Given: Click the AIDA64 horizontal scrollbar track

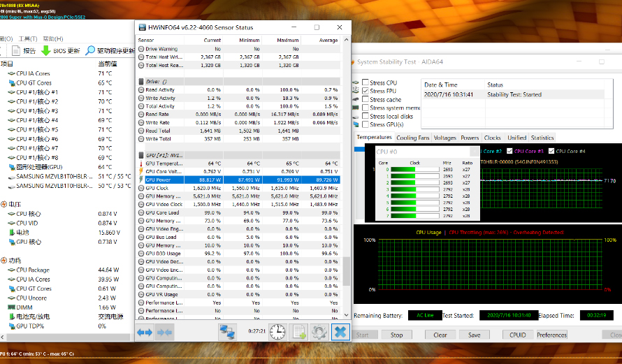Looking at the screenshot, I should pos(68,337).
